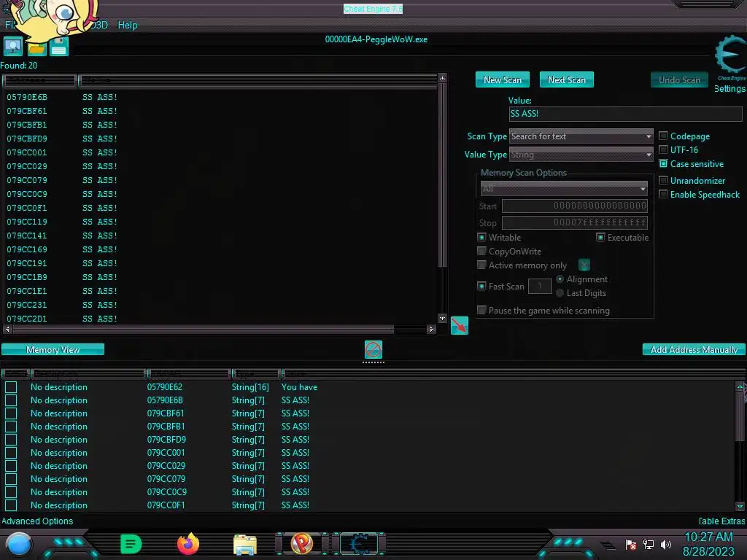Click the results list horizontal scrollbar
This screenshot has height=560, width=747.
204,329
